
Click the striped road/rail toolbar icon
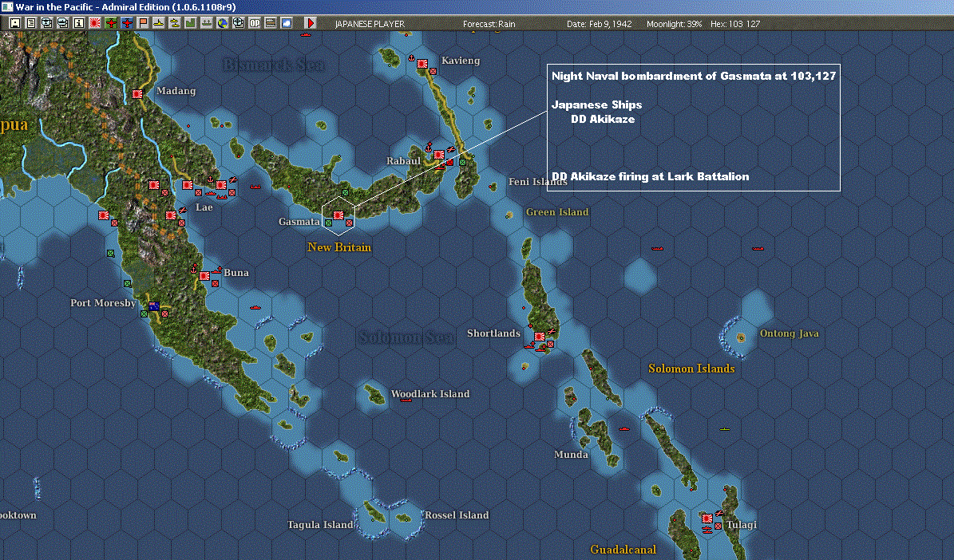coord(271,23)
